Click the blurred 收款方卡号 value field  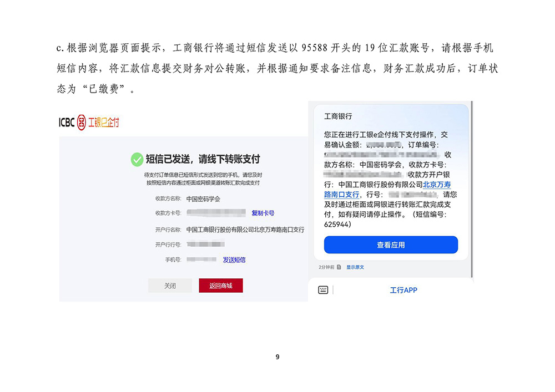pyautogui.click(x=216, y=213)
